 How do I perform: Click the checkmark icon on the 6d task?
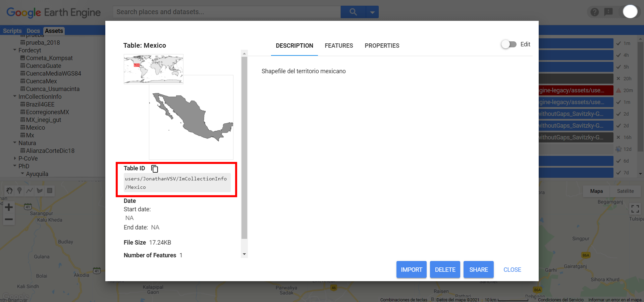pos(619,161)
